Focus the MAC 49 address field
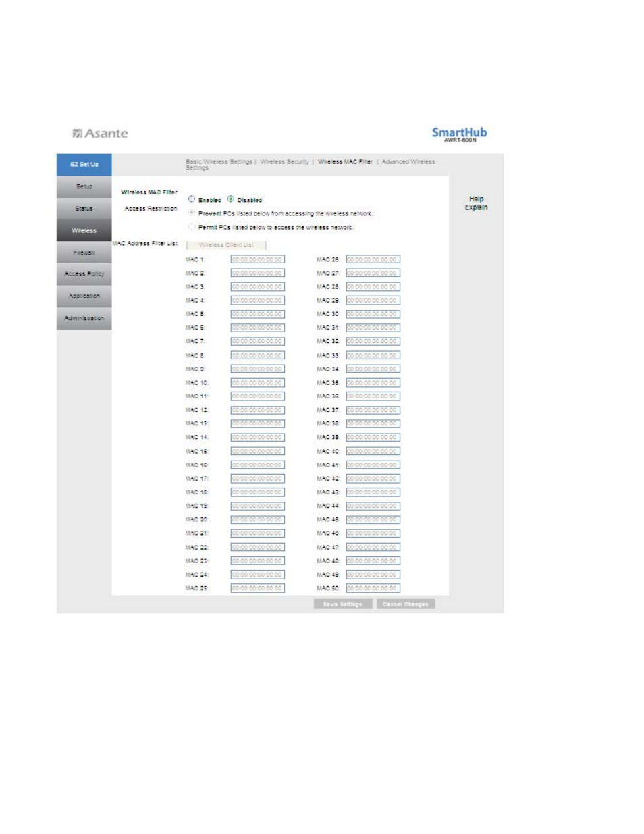 point(373,575)
